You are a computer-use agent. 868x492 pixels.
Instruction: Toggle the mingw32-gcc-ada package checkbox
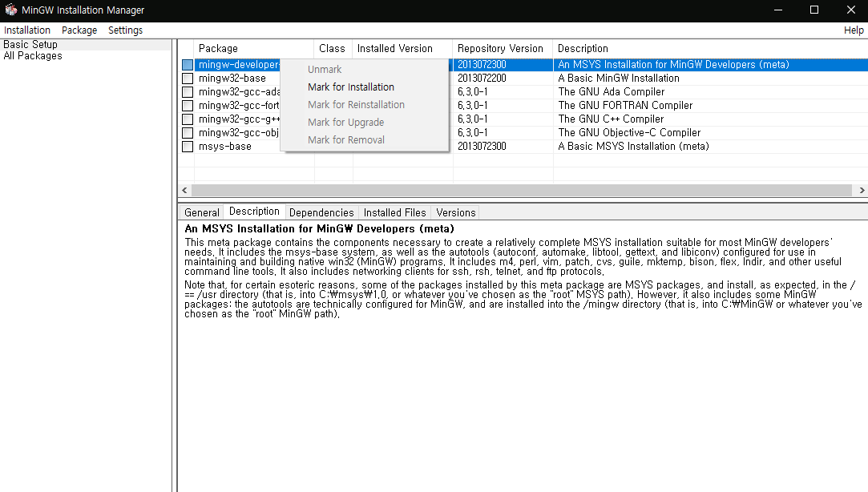click(x=188, y=92)
